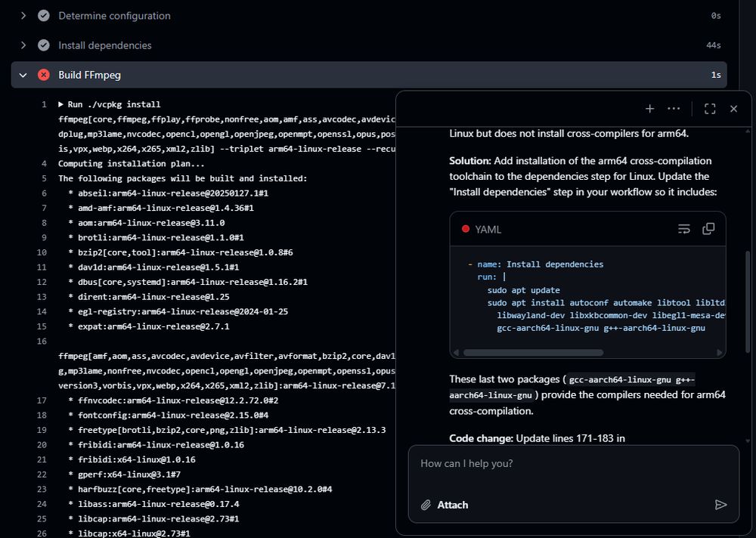Select the dav1d:arm64-linux-release log line
This screenshot has height=538, width=756.
[x=153, y=267]
